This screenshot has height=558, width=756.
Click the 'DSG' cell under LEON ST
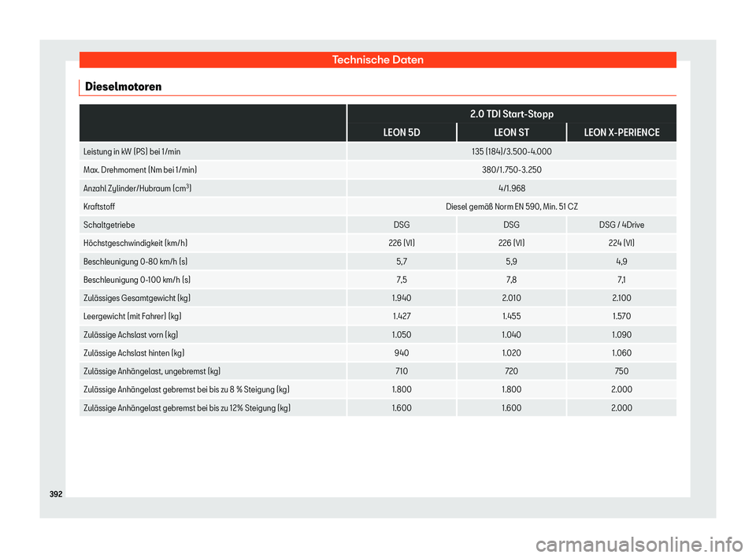[x=512, y=225]
